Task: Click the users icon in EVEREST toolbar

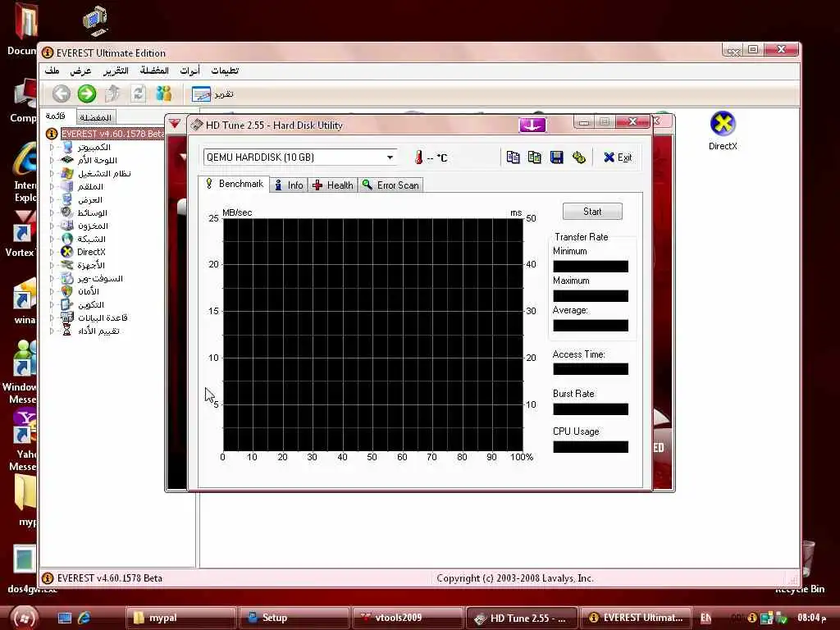Action: coord(163,94)
